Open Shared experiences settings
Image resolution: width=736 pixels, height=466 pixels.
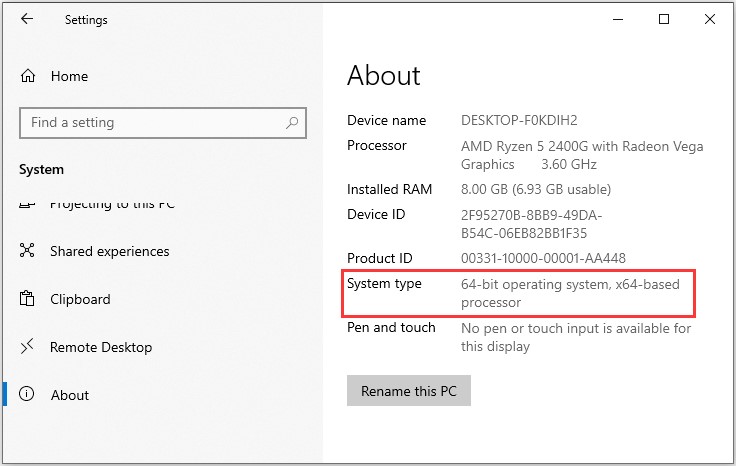click(109, 251)
